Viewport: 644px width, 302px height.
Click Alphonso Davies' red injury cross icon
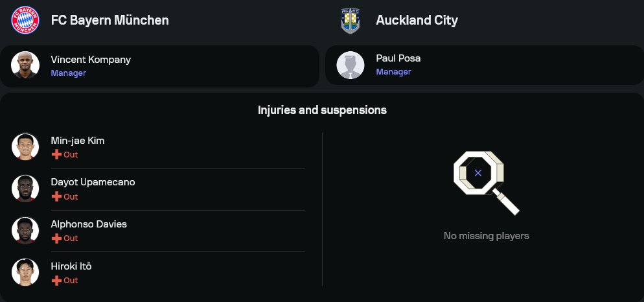point(56,238)
